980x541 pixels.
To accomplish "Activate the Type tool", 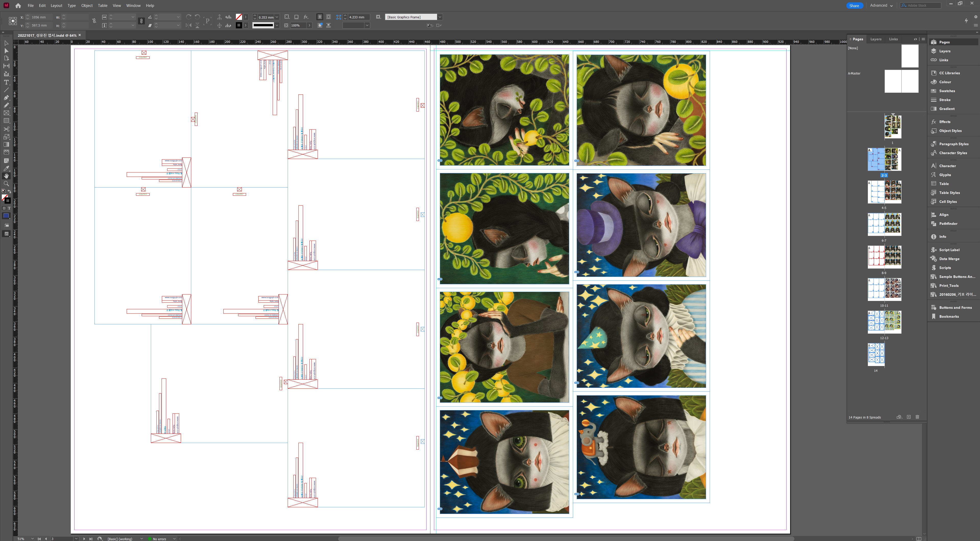I will point(6,82).
